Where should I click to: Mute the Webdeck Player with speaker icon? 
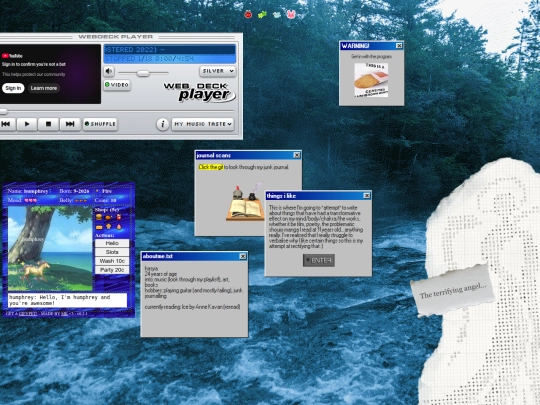(109, 71)
